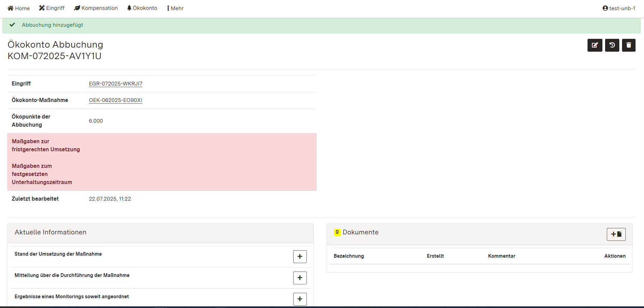The image size is (644, 308).
Task: Open the OEK-062025-EO90XI Ökokonto-Maßnahme link
Action: pyautogui.click(x=115, y=100)
